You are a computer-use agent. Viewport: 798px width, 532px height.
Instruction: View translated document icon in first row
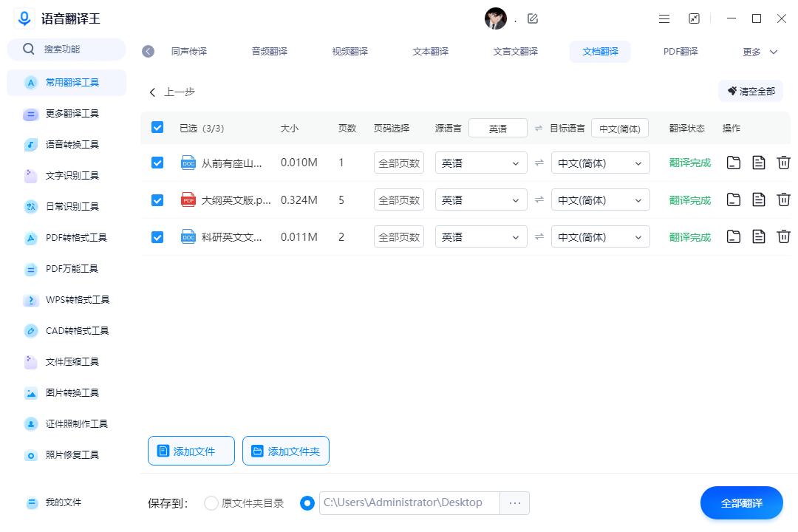(x=758, y=163)
